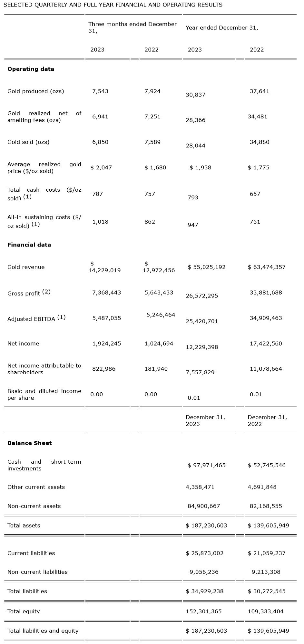Click the Selected Quarterly and Full Year title

[113, 5]
